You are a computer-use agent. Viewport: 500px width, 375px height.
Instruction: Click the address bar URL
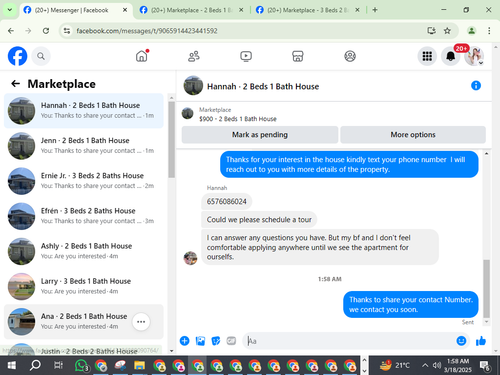tap(147, 31)
